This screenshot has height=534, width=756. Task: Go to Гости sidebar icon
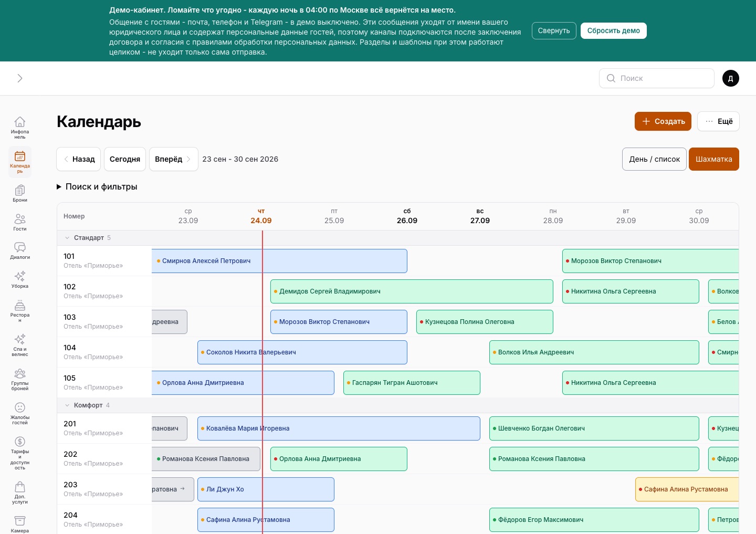click(20, 222)
